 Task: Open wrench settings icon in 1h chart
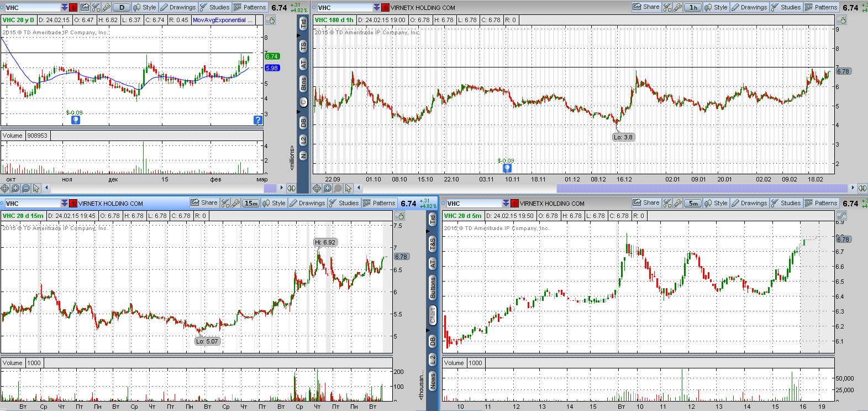(678, 7)
